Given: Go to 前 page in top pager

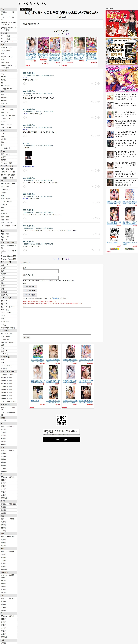Looking at the screenshot, I should click(x=58, y=34).
